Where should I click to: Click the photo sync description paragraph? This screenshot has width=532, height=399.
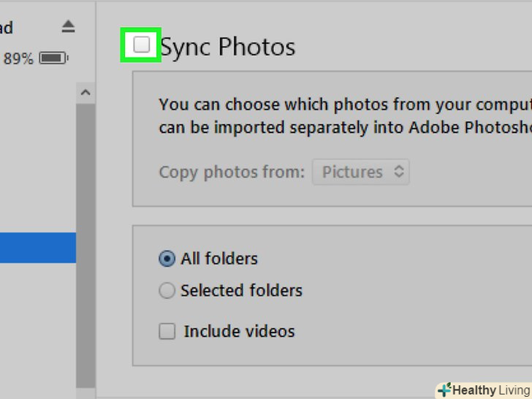[343, 116]
